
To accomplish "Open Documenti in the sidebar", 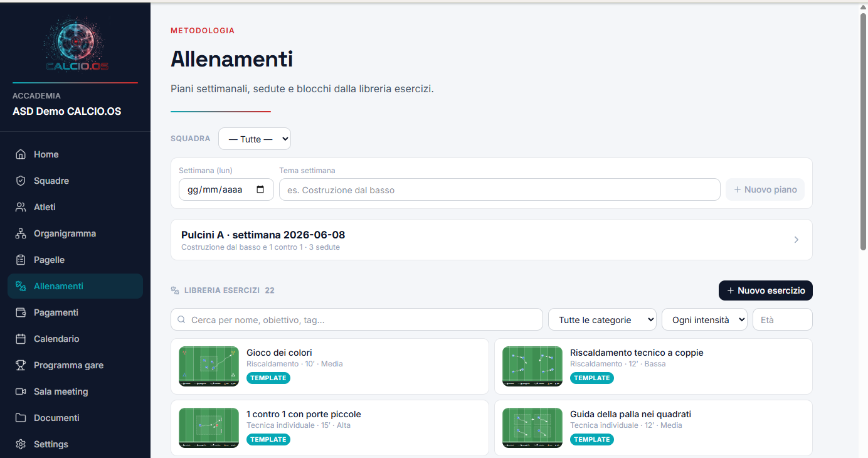I will pos(75,418).
